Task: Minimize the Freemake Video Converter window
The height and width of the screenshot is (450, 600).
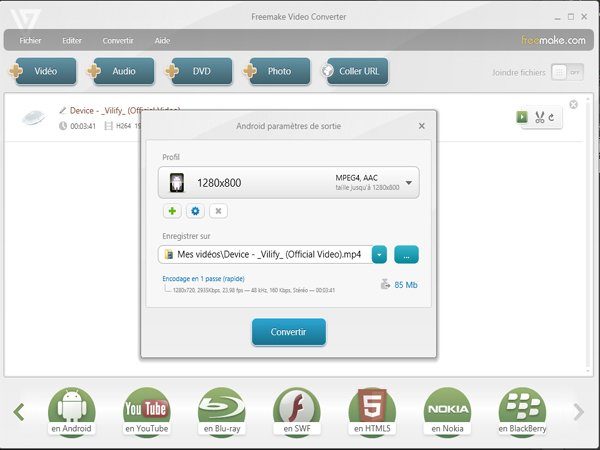Action: tap(558, 17)
